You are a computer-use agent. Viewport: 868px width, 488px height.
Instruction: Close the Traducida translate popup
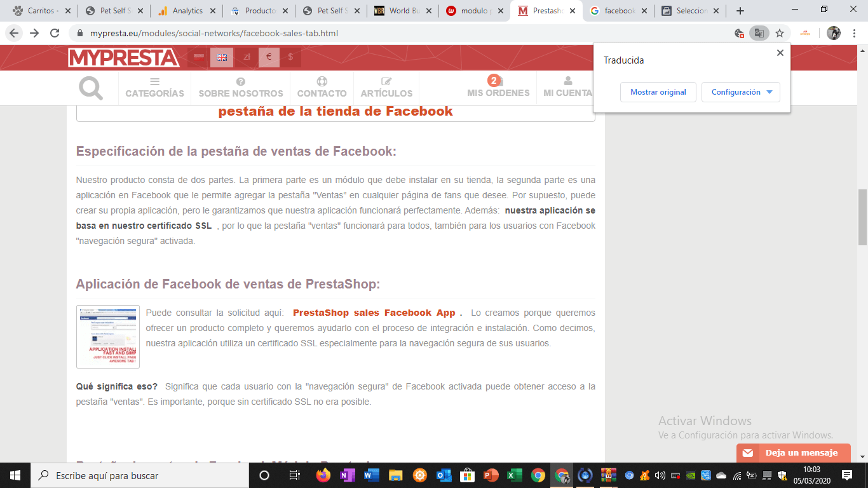click(x=780, y=53)
